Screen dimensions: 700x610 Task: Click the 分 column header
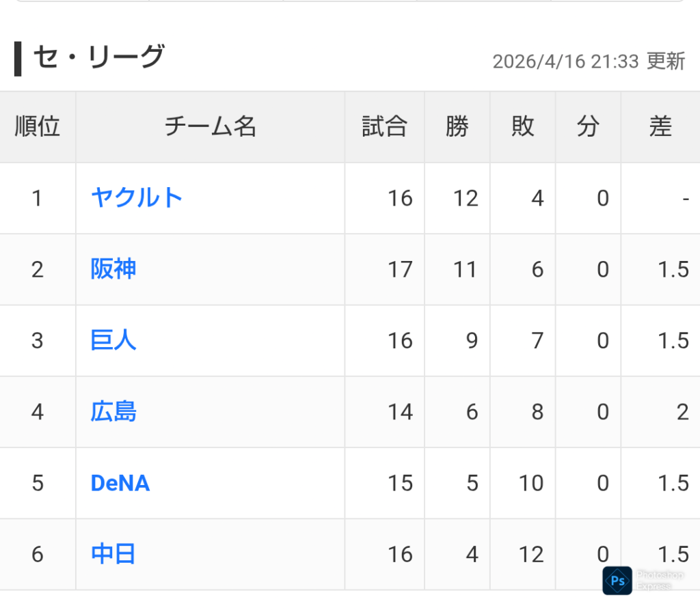coord(588,127)
